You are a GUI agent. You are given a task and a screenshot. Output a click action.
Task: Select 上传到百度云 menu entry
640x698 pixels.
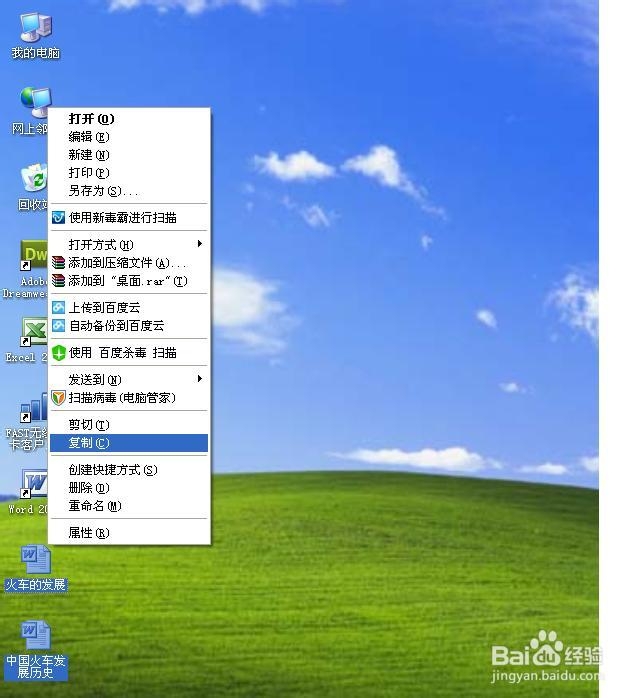point(129,308)
